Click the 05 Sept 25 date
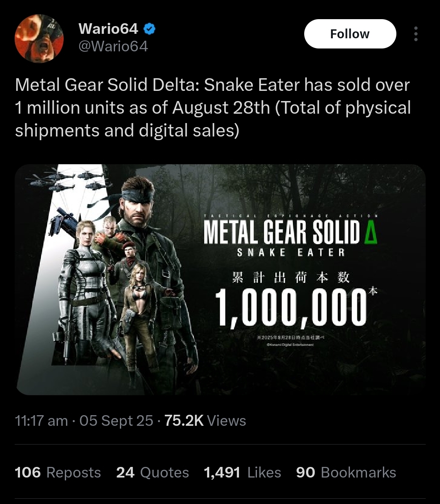Screen dimensions: 440x504 pos(116,420)
